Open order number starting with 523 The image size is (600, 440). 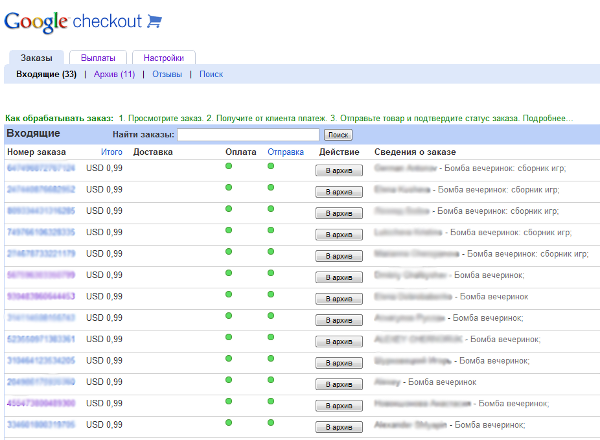click(x=41, y=339)
